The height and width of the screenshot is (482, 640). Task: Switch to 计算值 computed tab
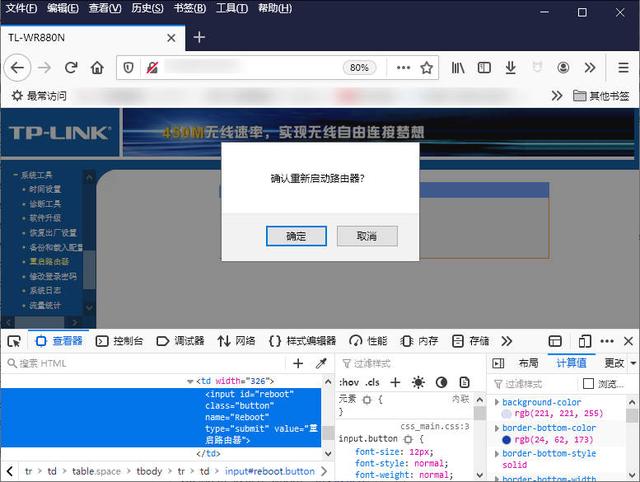(572, 363)
